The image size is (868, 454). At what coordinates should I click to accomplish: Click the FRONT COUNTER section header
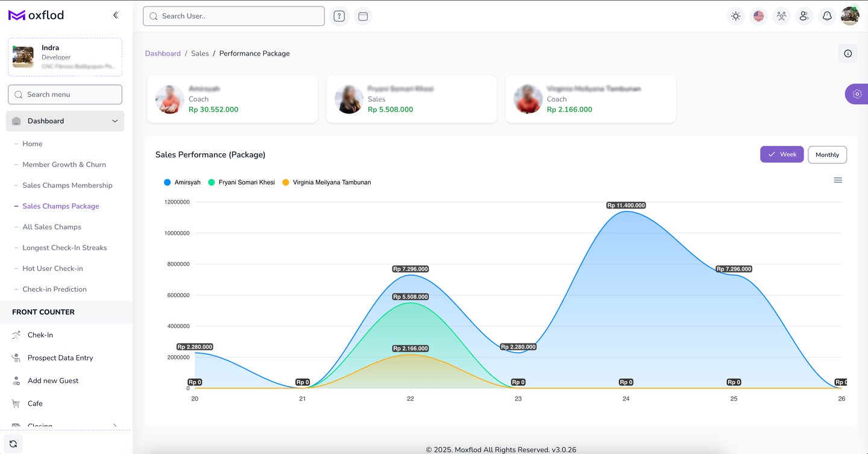[x=43, y=312]
